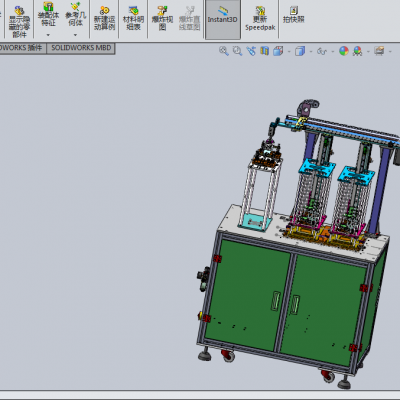Image resolution: width=400 pixels, height=400 pixels.
Task: Click the Exploded View icon
Action: pyautogui.click(x=162, y=19)
